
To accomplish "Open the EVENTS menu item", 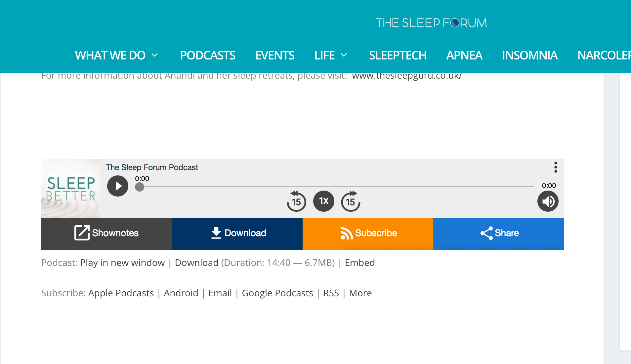I will (x=275, y=55).
